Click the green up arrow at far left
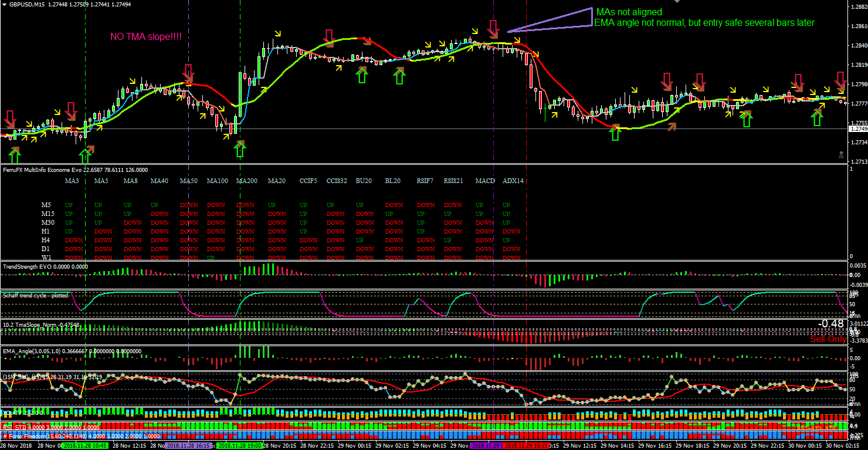 click(15, 156)
